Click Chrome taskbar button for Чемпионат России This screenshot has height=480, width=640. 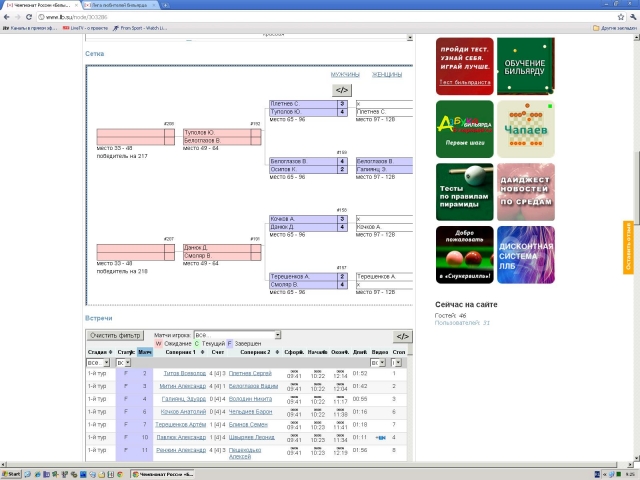coord(164,473)
